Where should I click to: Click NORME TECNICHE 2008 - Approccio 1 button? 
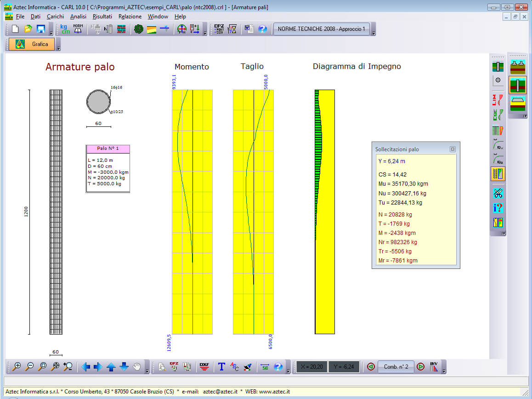point(322,29)
